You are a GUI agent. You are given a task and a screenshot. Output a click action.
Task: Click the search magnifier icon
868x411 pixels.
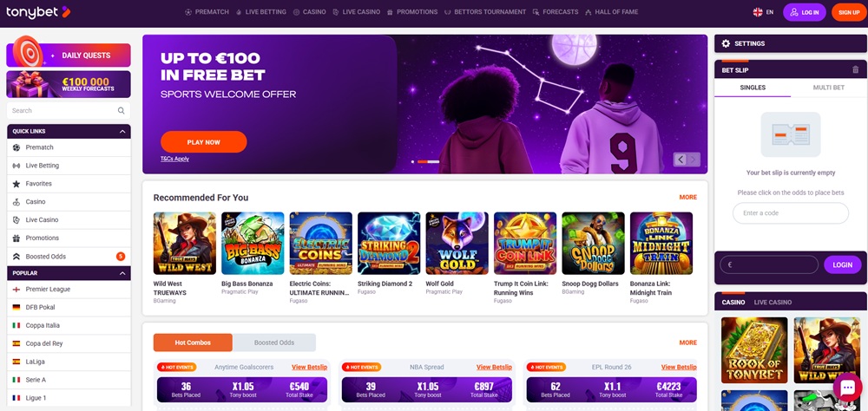pyautogui.click(x=122, y=111)
